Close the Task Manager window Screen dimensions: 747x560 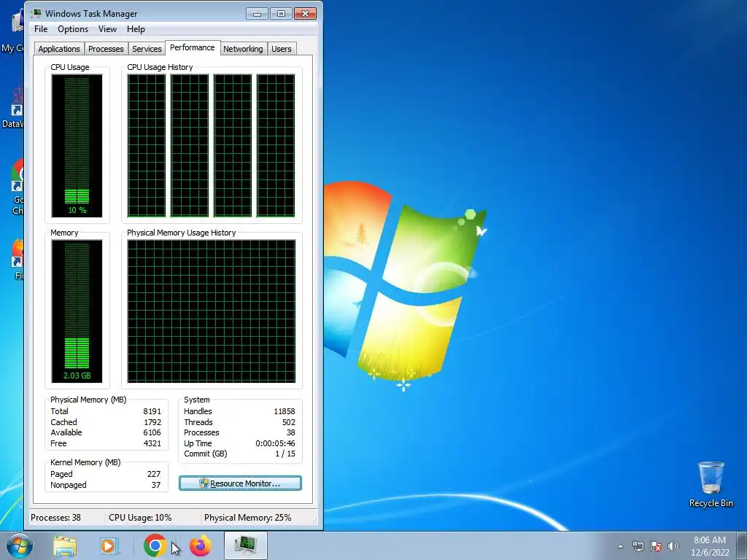306,13
